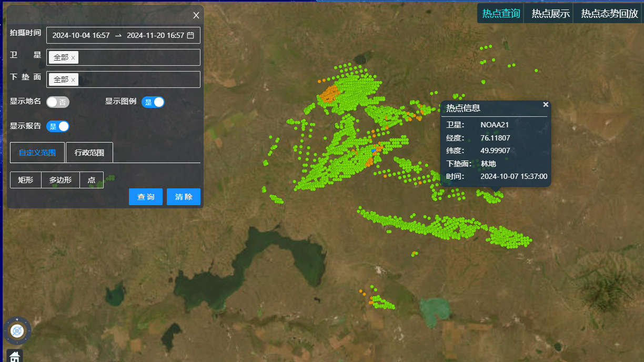644x362 pixels.
Task: Open the 拍摄时间 start date picker
Action: (x=81, y=35)
